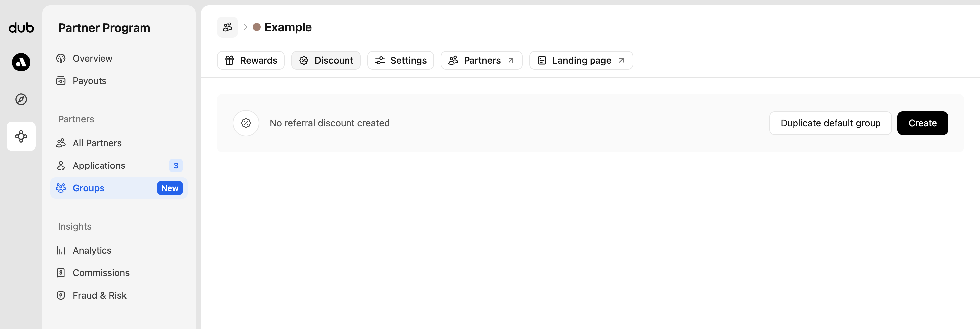Select Groups in the sidebar
This screenshot has width=980, height=329.
coord(119,188)
